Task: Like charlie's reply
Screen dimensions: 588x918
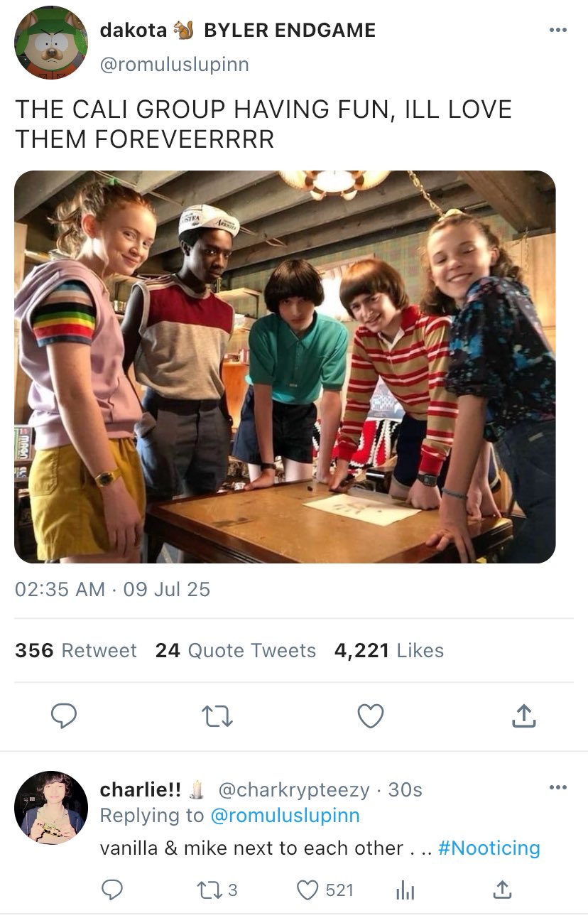Action: point(307,889)
